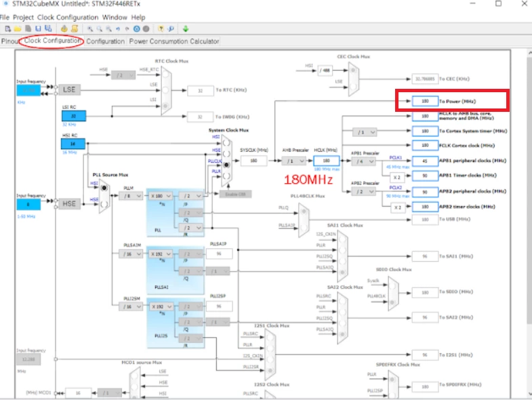
Task: Click the HSE input frequency field
Action: [x=28, y=205]
